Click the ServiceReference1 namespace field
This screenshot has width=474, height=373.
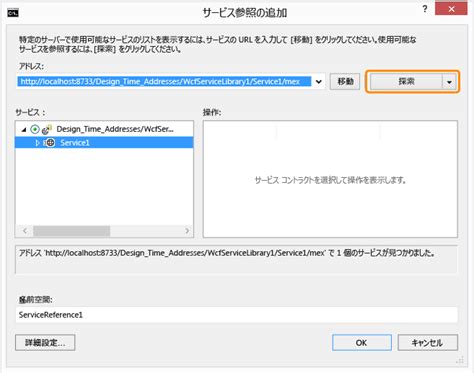click(237, 315)
